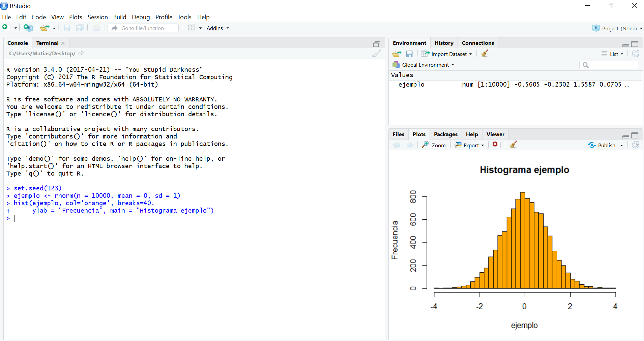Switch to the Packages tab
644x341 pixels.
[x=445, y=134]
